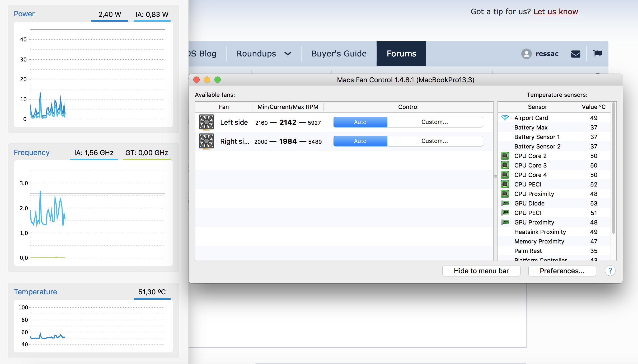
Task: Click Hide to menu bar button
Action: coord(481,271)
